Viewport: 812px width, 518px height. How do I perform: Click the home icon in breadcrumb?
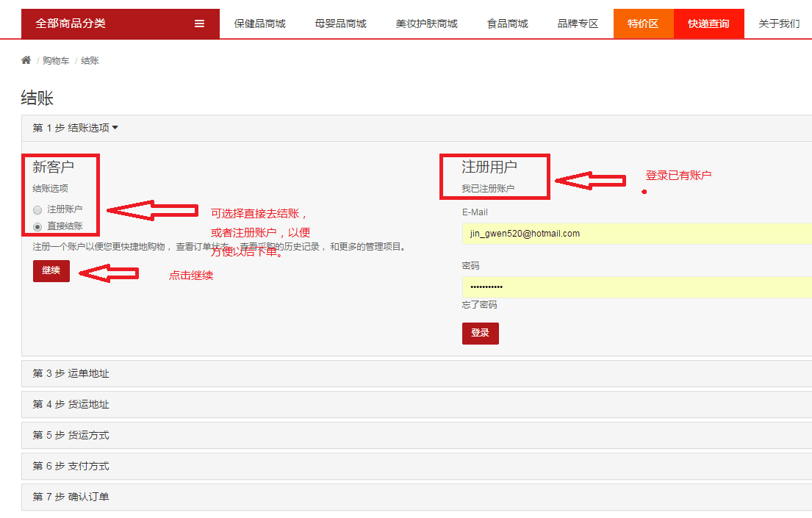[26, 60]
